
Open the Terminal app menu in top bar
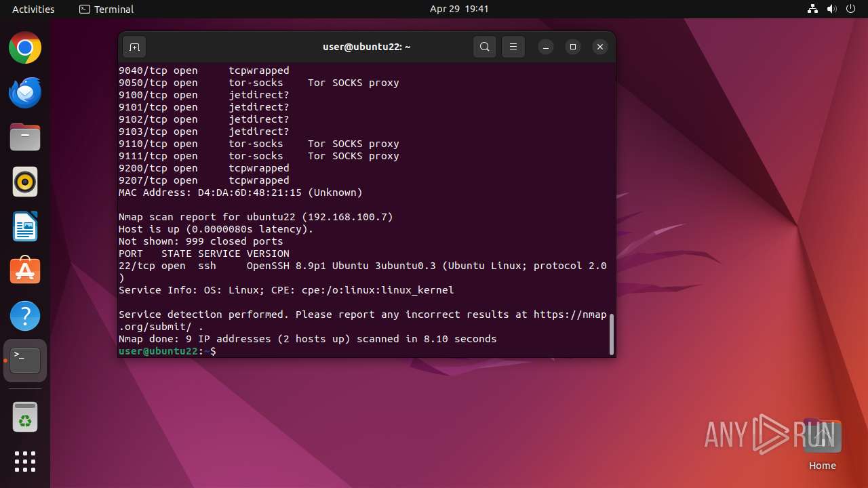click(x=106, y=9)
